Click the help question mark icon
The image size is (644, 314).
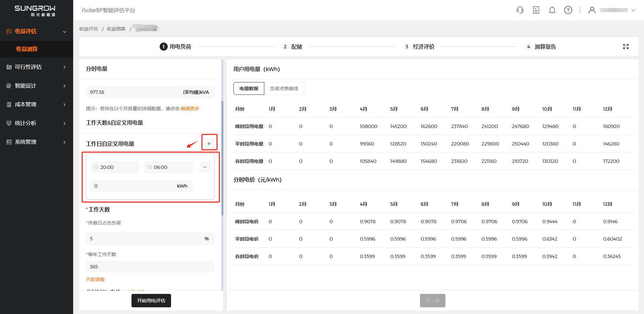coord(568,10)
